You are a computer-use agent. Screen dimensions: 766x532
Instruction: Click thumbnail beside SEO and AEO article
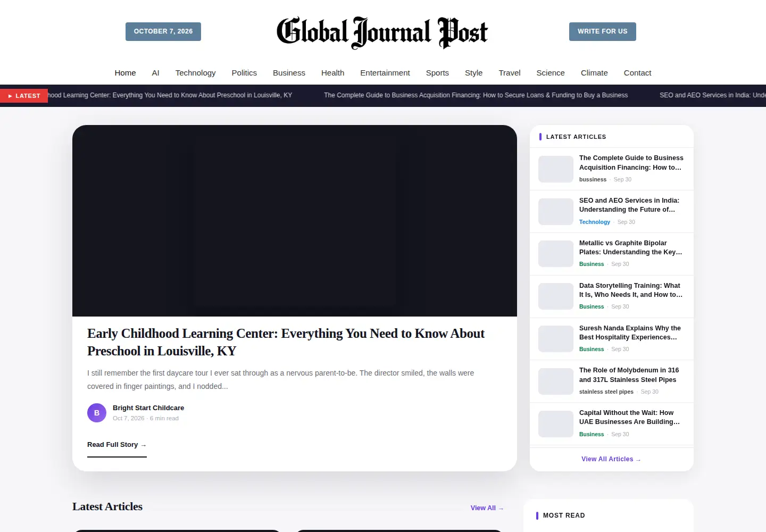pyautogui.click(x=556, y=211)
